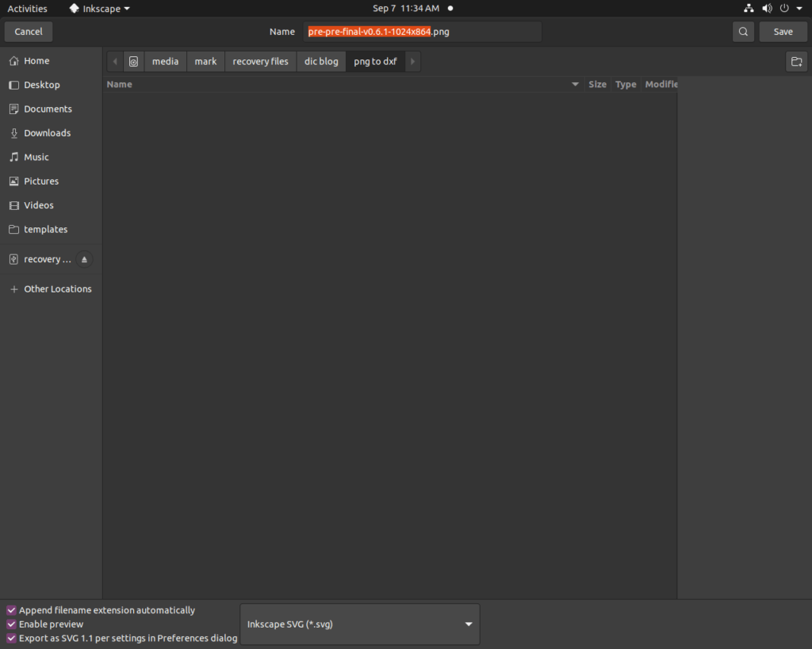The image size is (812, 649).
Task: Create a new folder with the folder icon
Action: tap(796, 62)
